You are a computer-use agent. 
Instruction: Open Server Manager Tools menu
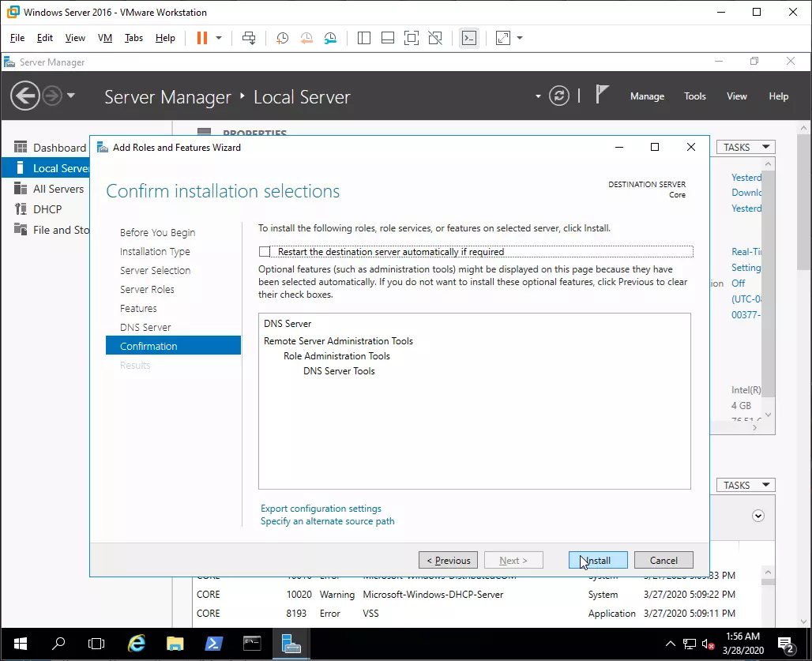[x=694, y=96]
